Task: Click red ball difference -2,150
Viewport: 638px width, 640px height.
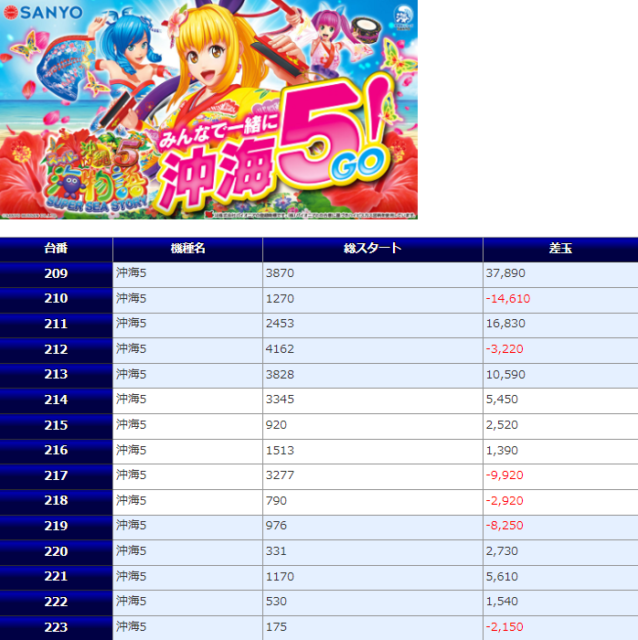Action: pyautogui.click(x=505, y=627)
